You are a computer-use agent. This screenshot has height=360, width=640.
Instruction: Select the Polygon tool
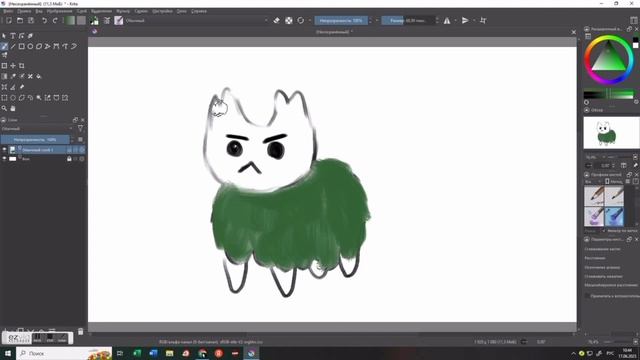(x=39, y=47)
